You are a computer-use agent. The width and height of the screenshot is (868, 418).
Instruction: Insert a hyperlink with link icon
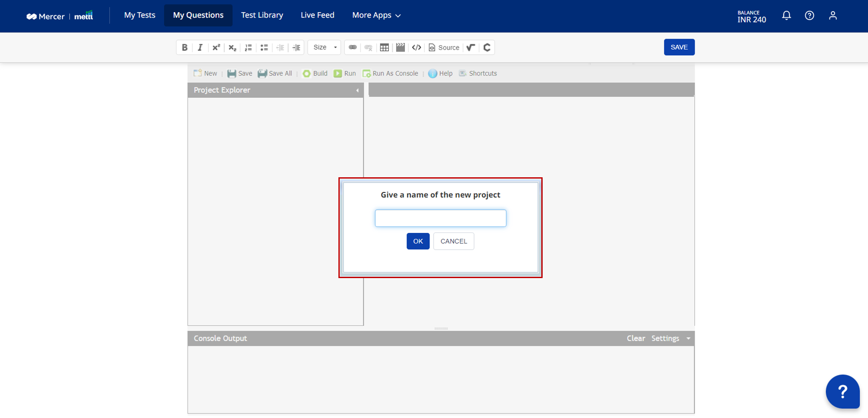(353, 47)
